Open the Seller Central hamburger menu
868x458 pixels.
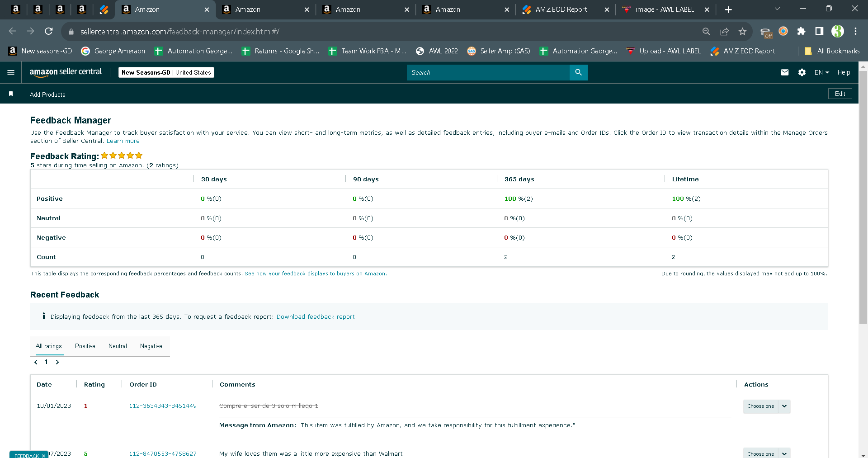point(11,72)
